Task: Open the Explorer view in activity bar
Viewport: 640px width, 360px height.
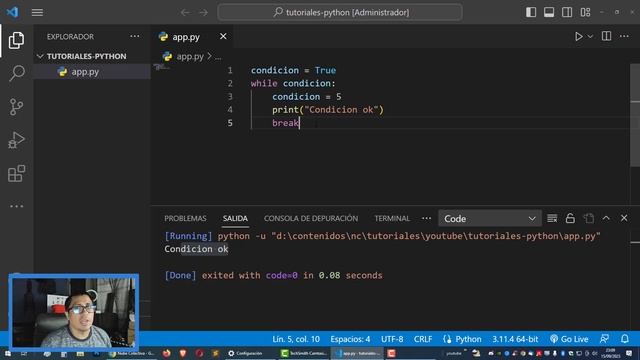Action: pos(16,40)
